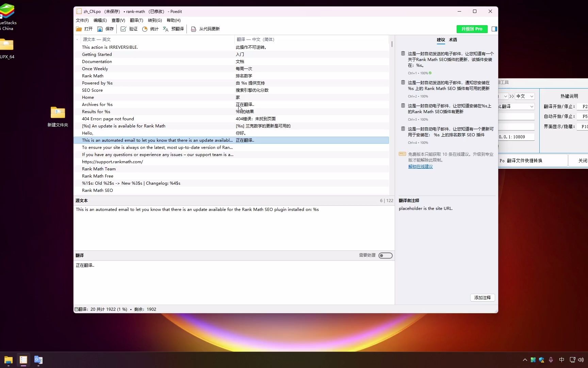Click the 翻译开始/停止 hotkey field F2
This screenshot has height=368, width=588.
(583, 107)
